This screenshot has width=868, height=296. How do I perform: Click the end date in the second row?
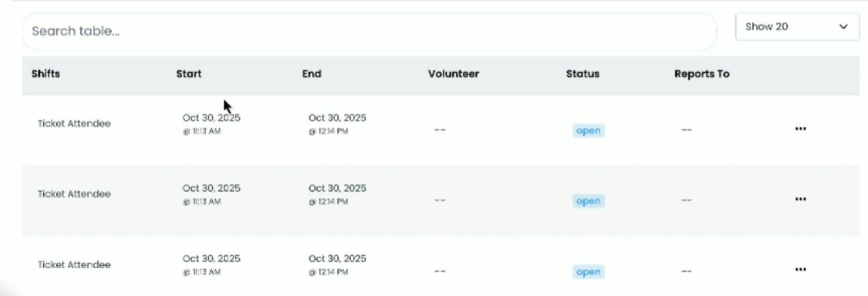pyautogui.click(x=337, y=189)
